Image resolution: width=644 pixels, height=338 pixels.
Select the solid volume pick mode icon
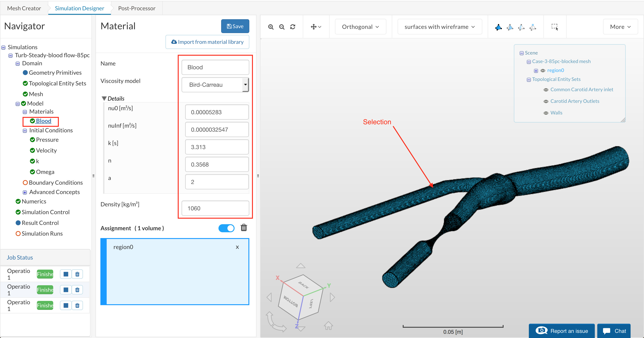coord(498,27)
